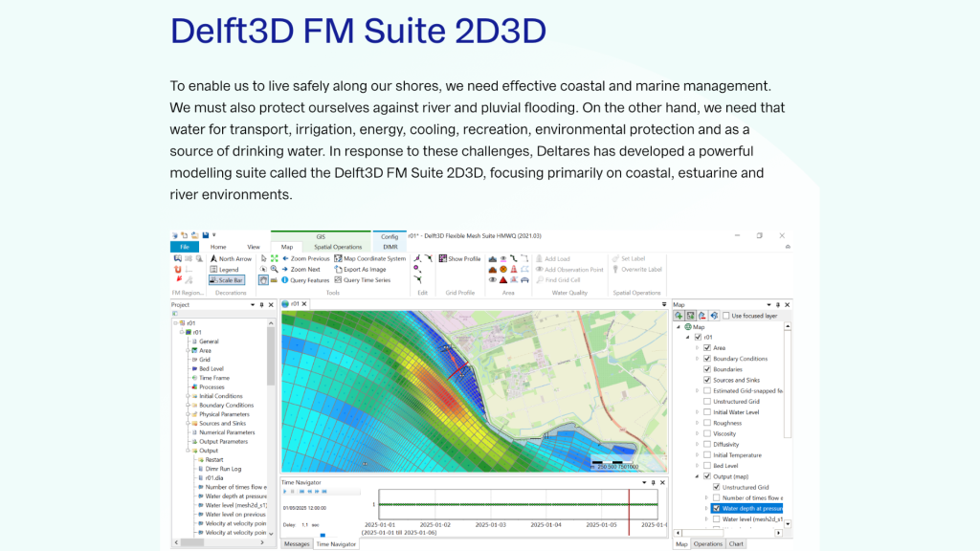Check the Bed Level layer checkbox
This screenshot has width=980, height=551.
[x=707, y=466]
